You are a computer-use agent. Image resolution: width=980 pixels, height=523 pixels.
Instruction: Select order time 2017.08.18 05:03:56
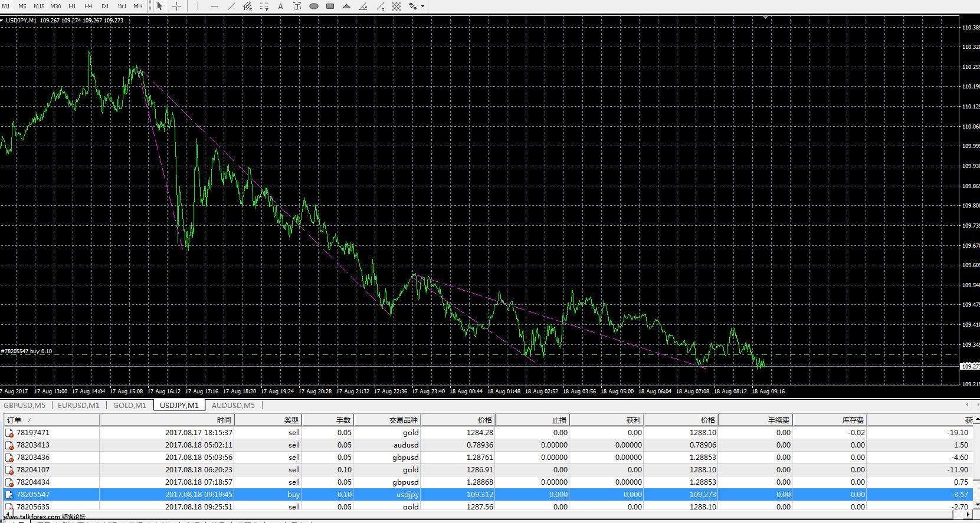(x=199, y=458)
